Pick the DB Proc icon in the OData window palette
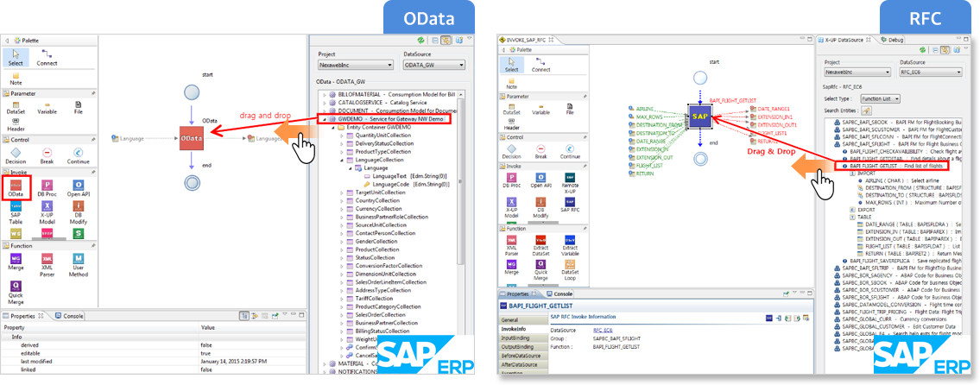Image resolution: width=980 pixels, height=385 pixels. [x=47, y=189]
